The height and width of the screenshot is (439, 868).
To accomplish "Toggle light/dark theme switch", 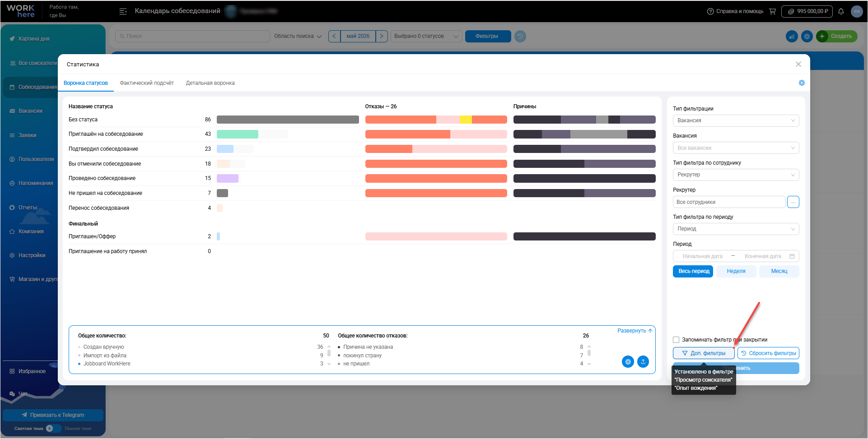I will [53, 428].
